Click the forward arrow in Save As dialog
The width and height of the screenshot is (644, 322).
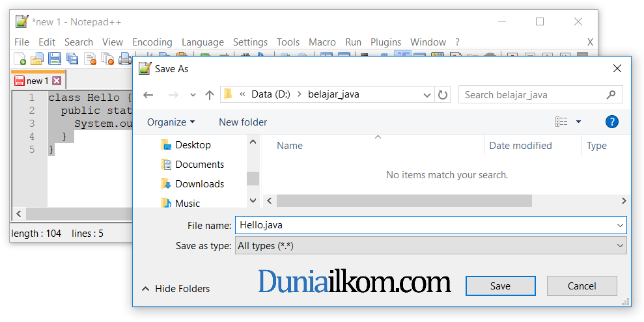click(x=173, y=95)
